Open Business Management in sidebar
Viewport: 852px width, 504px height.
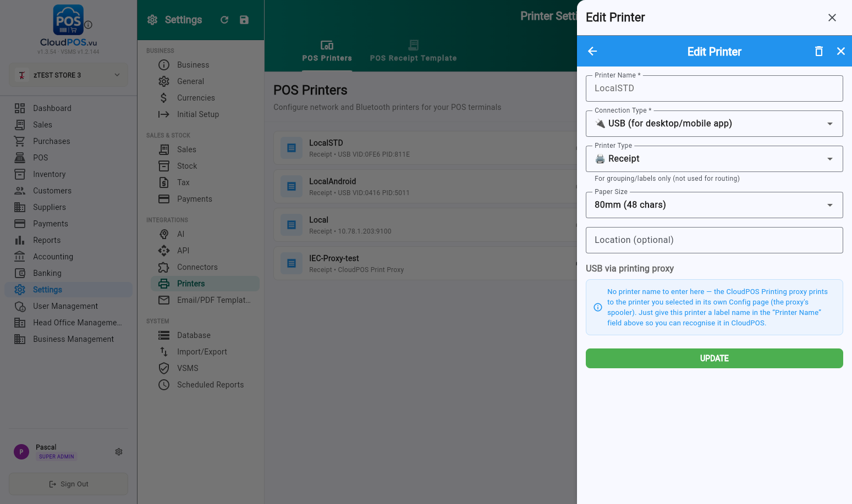point(68,339)
